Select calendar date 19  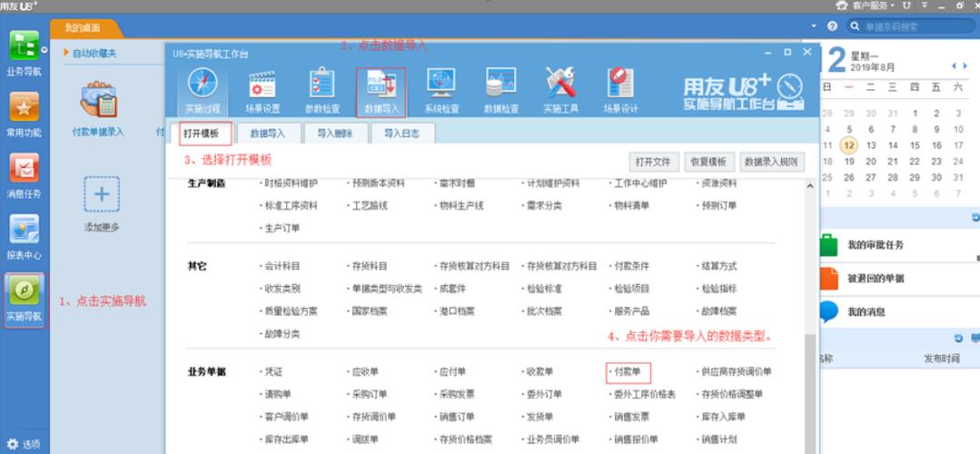coord(848,161)
